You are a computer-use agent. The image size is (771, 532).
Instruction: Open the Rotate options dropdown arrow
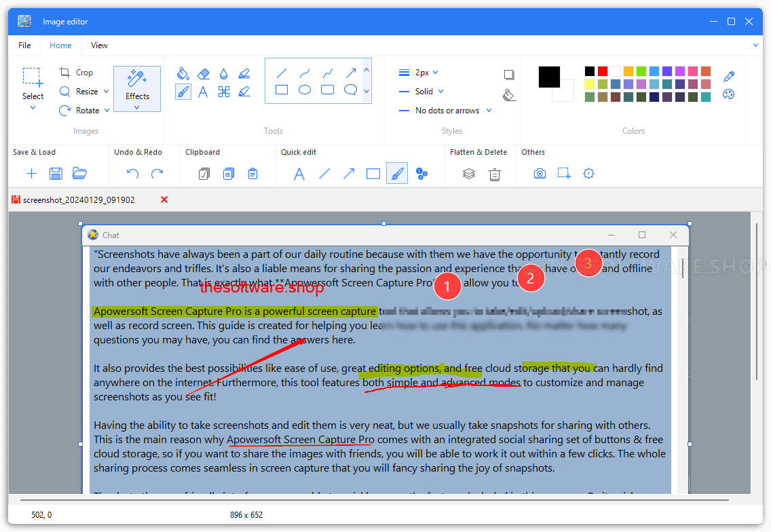point(107,111)
